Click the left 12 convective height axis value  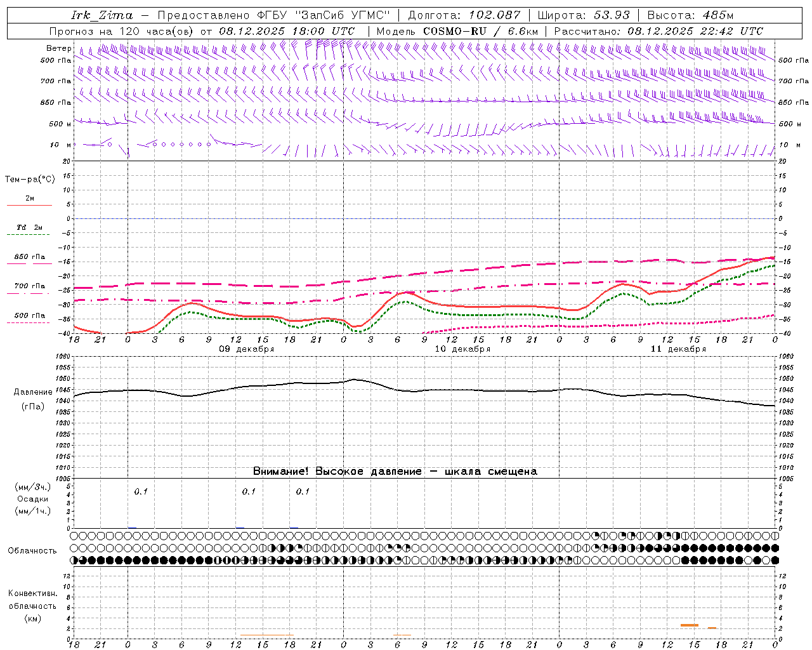[67, 576]
